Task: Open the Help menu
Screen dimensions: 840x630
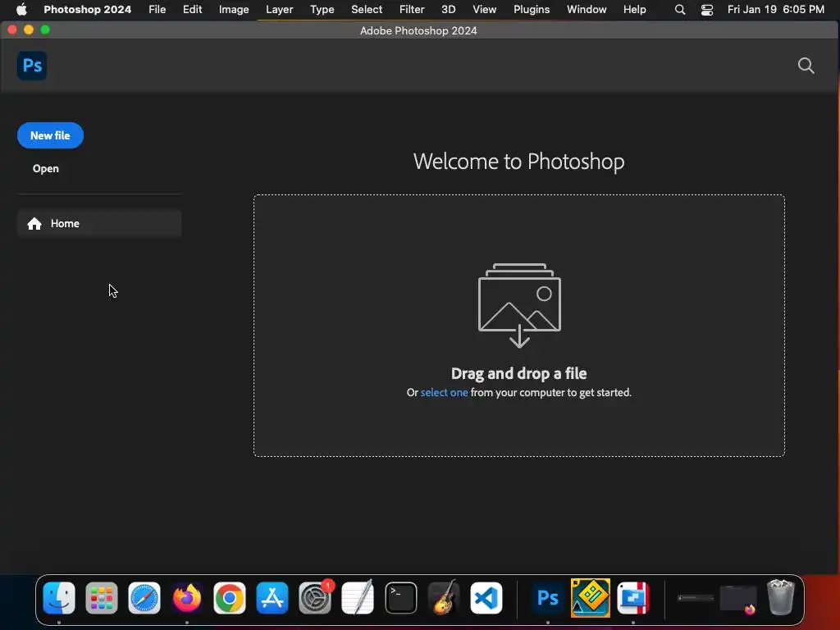Action: [x=634, y=9]
